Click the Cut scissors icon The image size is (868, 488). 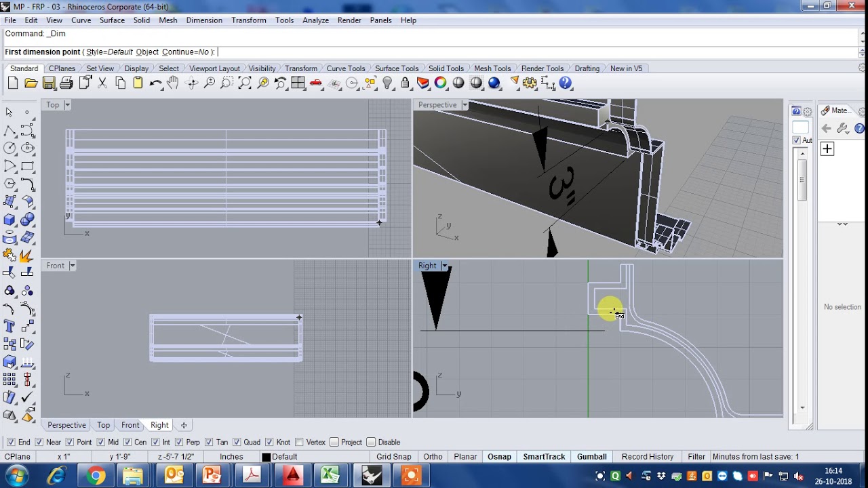[x=102, y=83]
